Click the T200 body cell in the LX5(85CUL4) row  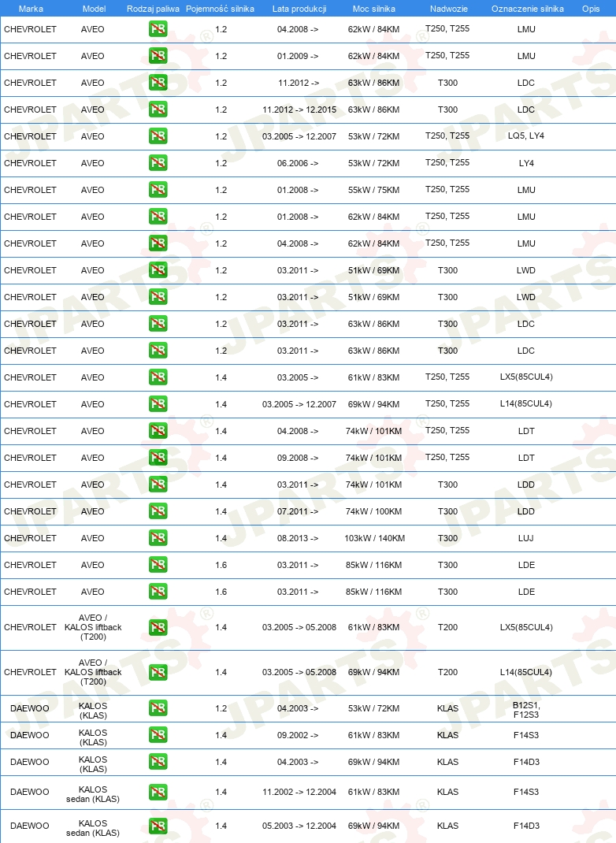(447, 627)
